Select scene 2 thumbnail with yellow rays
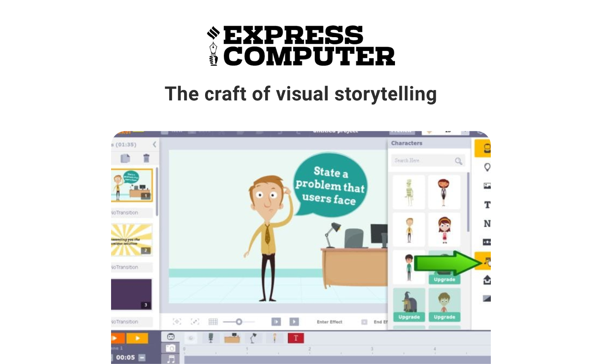601x364 pixels. click(132, 240)
